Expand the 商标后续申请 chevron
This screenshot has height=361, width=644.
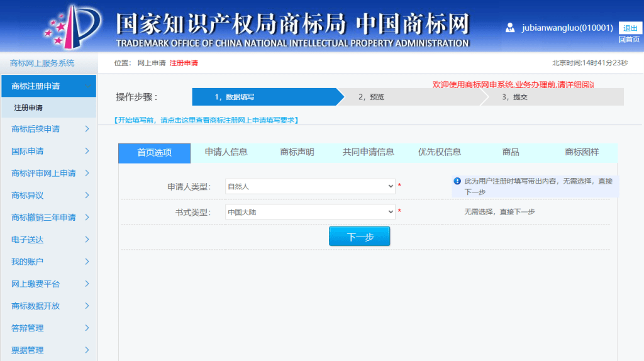click(87, 129)
